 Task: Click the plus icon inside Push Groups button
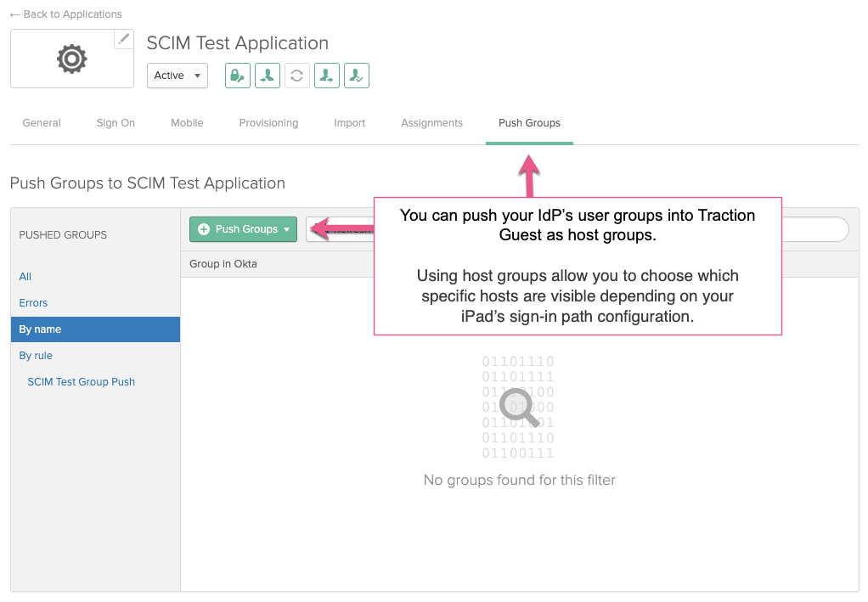pyautogui.click(x=203, y=229)
